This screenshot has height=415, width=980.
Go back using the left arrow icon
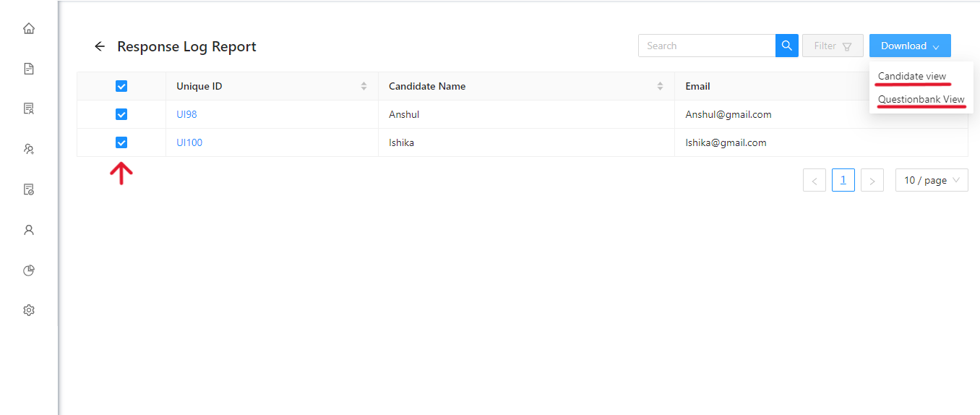100,46
